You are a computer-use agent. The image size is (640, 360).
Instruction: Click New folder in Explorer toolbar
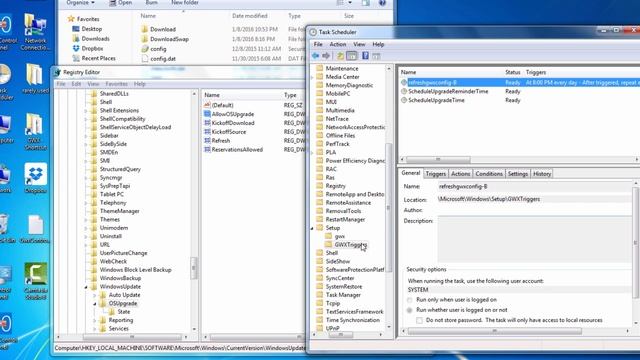click(184, 2)
